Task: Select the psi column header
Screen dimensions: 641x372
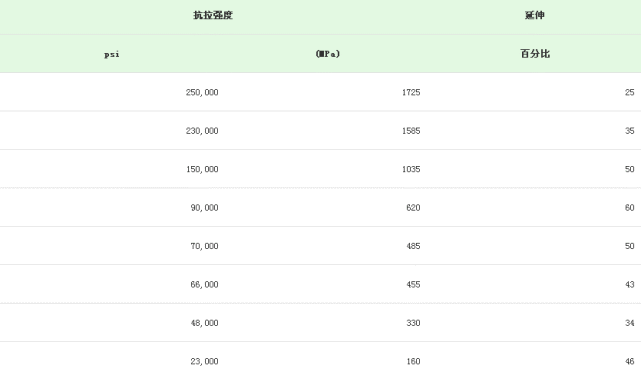Action: pyautogui.click(x=112, y=54)
